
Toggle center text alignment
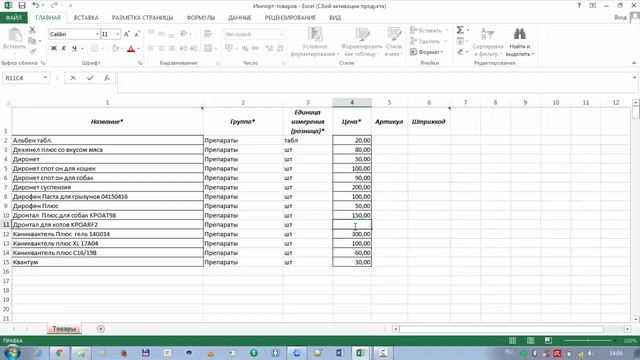[161, 48]
